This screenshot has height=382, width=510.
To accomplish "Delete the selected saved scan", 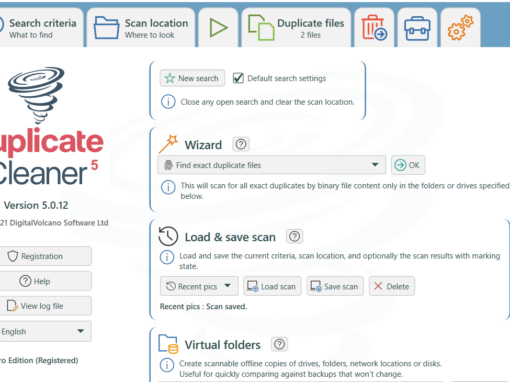I will pos(392,286).
